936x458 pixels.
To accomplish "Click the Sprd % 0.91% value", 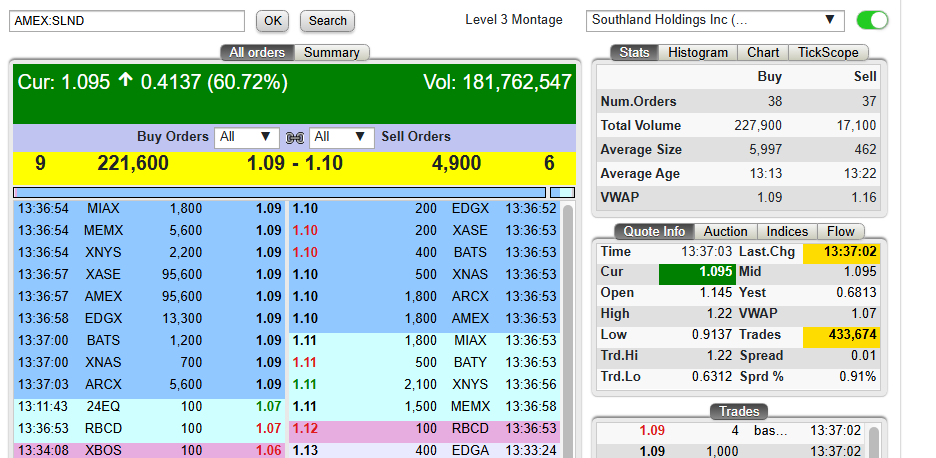I will click(858, 377).
